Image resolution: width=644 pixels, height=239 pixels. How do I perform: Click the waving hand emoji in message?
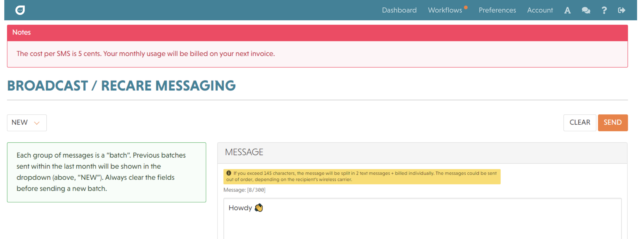[259, 208]
